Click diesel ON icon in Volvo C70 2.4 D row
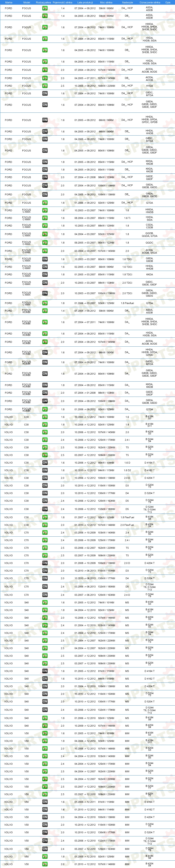This screenshot has width=175, height=868. (45, 595)
